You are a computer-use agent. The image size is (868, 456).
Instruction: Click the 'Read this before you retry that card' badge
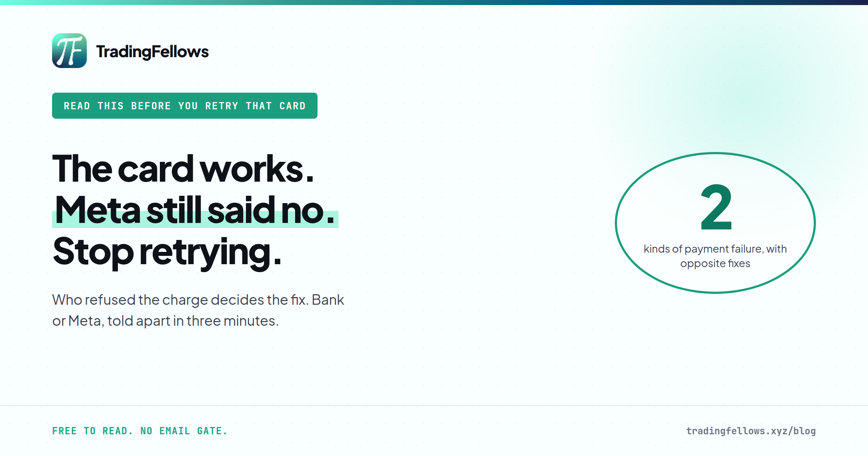click(x=185, y=106)
